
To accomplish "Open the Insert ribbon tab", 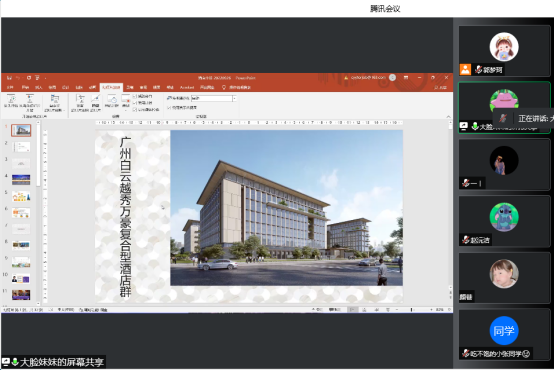I will [x=39, y=87].
